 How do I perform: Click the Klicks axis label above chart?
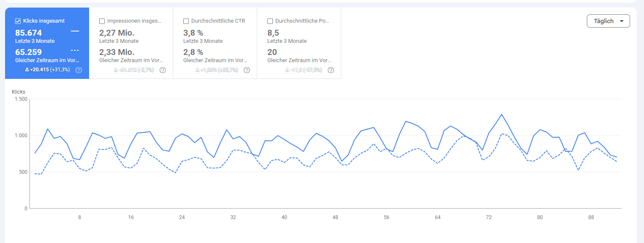pyautogui.click(x=18, y=91)
